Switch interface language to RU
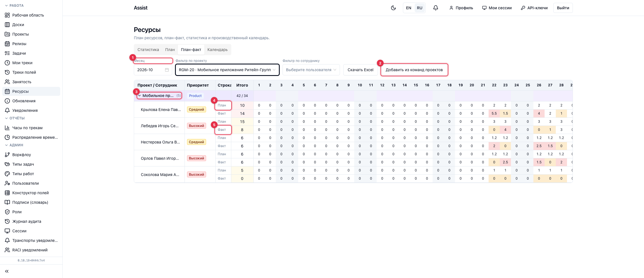Viewport: 644px width, 278px height. click(x=419, y=8)
